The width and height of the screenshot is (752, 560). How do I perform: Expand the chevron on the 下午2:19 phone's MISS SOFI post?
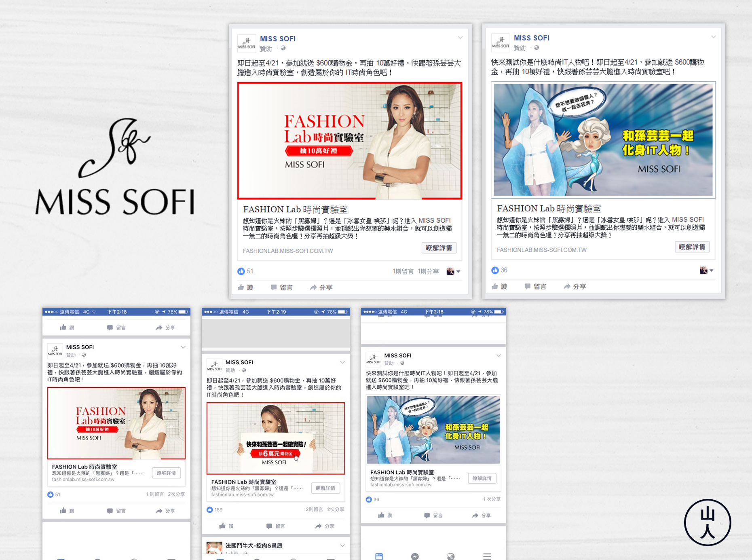click(342, 362)
